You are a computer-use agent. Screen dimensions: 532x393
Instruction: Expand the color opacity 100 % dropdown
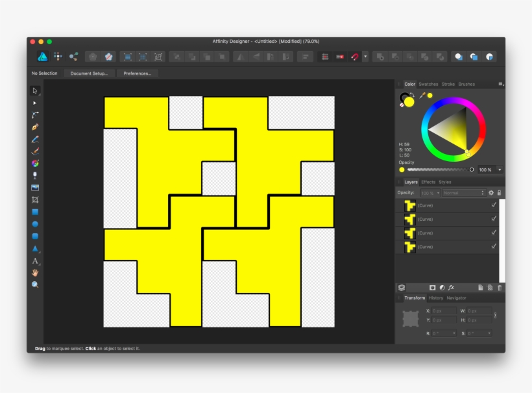click(x=499, y=170)
